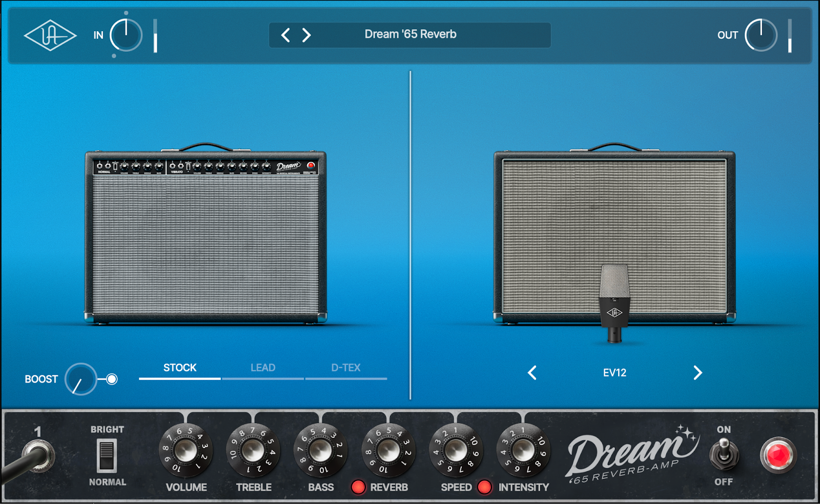Select the LEAD amp mod tab
Image resolution: width=820 pixels, height=504 pixels.
click(x=263, y=368)
